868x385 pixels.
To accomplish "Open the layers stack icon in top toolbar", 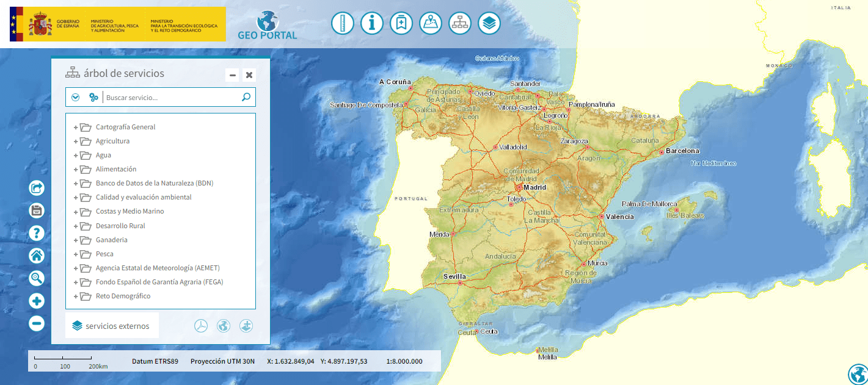I will pyautogui.click(x=489, y=23).
